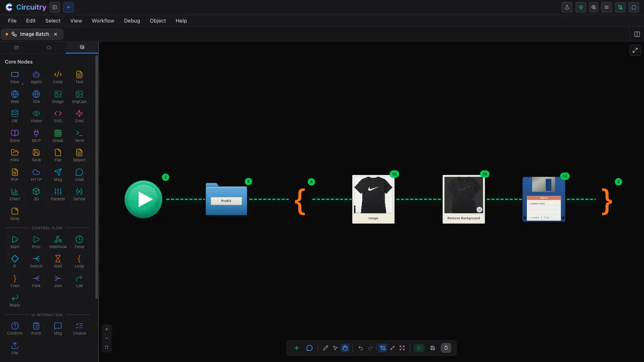Switch to the cloud sidebar tab
Screen dimensions: 644x362
(x=49, y=47)
